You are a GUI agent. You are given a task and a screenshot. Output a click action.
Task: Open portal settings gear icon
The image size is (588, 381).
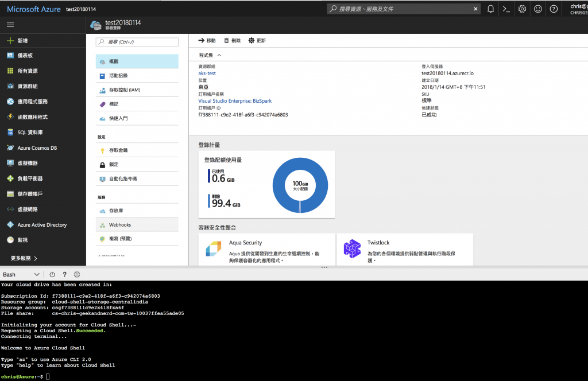(522, 9)
